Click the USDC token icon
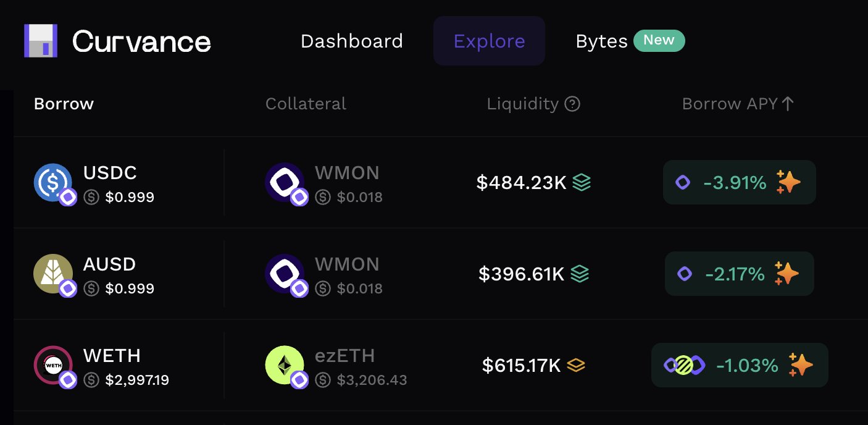This screenshot has width=868, height=425. coord(53,182)
